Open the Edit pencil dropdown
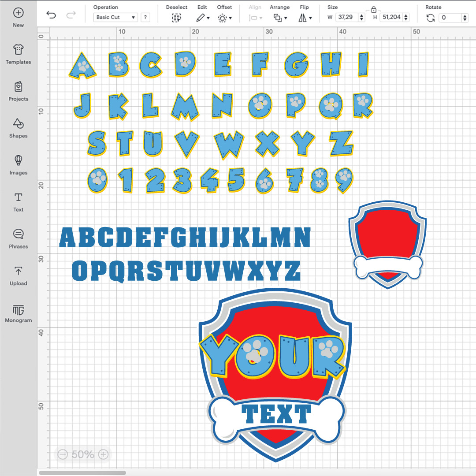The width and height of the screenshot is (476, 476). [x=203, y=18]
